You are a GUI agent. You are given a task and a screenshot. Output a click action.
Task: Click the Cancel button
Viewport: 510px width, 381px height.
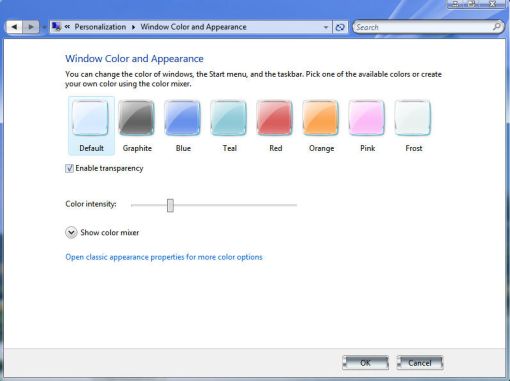[x=420, y=363]
